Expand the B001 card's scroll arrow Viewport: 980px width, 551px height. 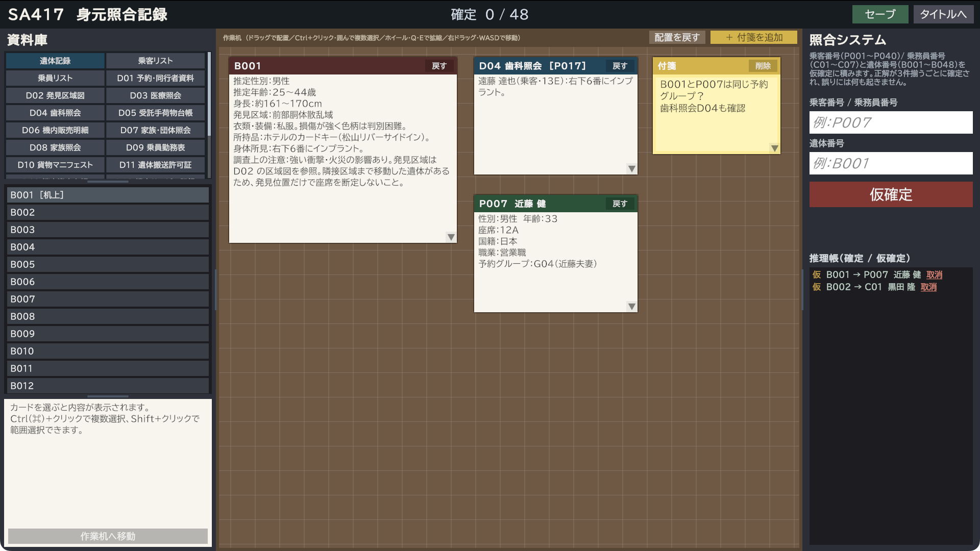(x=451, y=237)
